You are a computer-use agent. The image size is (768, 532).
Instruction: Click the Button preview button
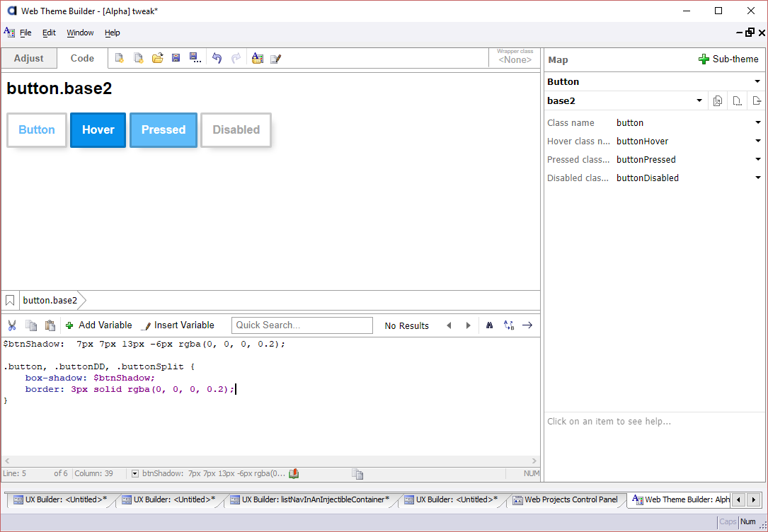pos(37,130)
